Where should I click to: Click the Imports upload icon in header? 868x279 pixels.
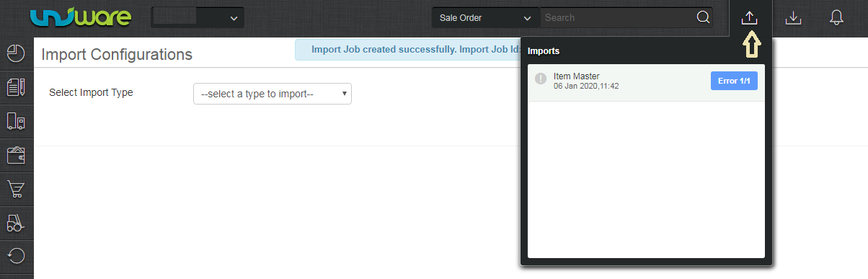click(750, 18)
